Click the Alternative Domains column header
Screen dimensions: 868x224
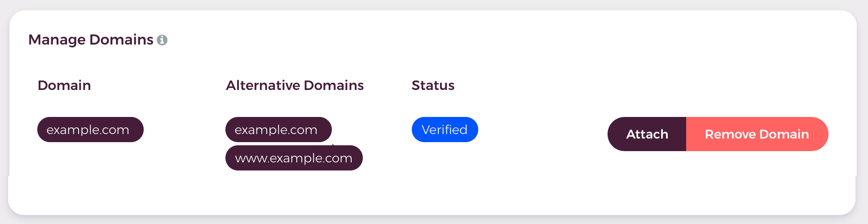pyautogui.click(x=295, y=85)
